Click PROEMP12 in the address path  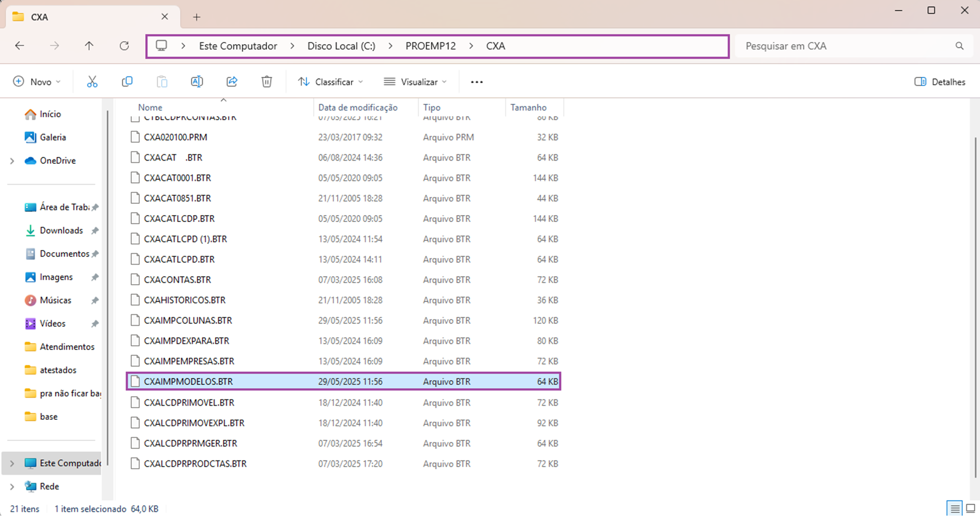[430, 46]
